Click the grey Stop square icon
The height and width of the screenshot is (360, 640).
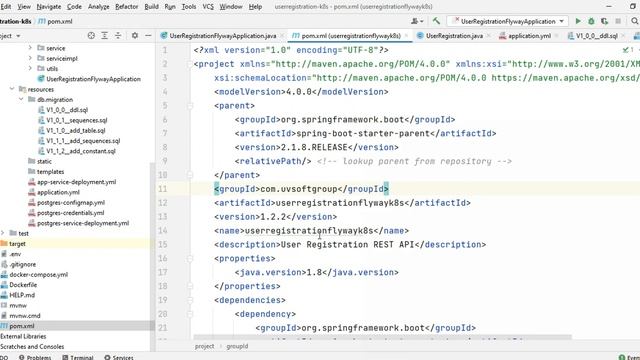[618, 21]
